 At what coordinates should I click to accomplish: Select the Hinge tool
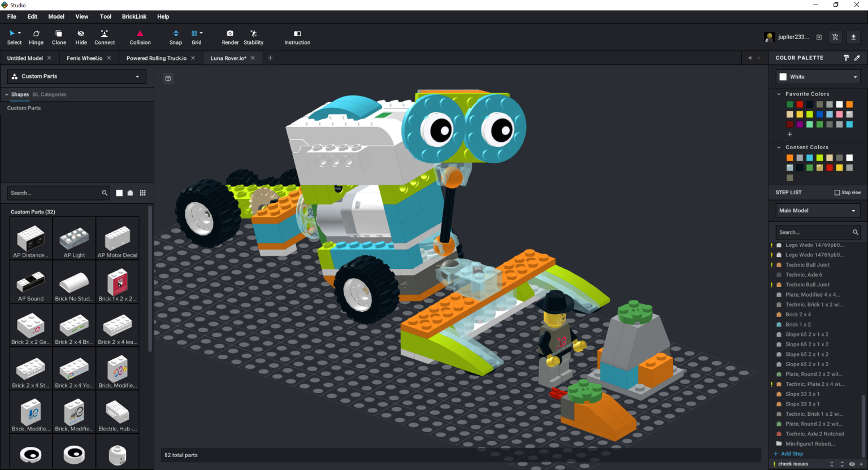pyautogui.click(x=36, y=37)
